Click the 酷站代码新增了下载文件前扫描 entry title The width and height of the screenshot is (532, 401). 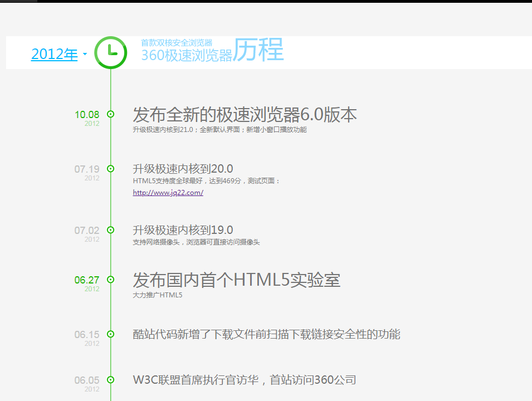point(266,334)
